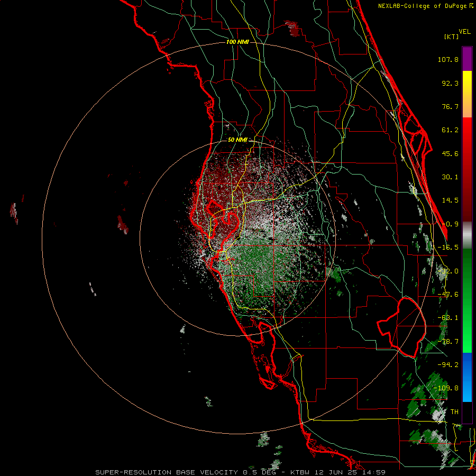476x476 pixels.
Task: Click the NEXLAB-College of DuPage label
Action: coord(423,6)
